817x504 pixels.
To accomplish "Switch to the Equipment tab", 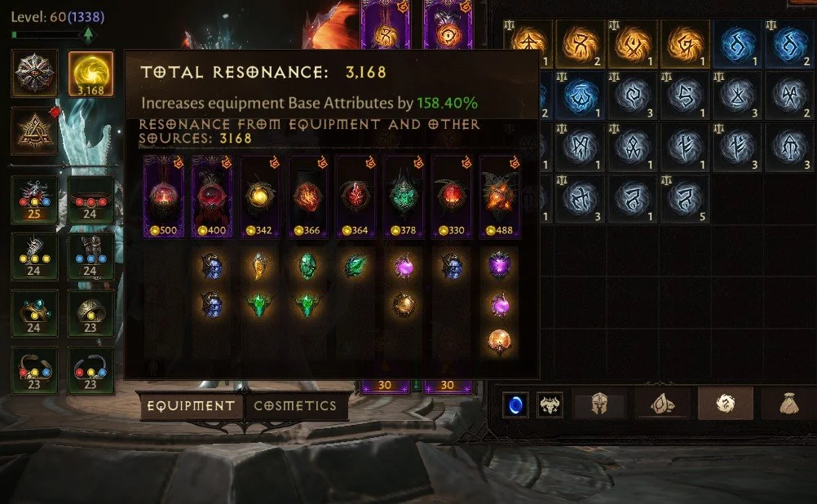I will pyautogui.click(x=191, y=405).
